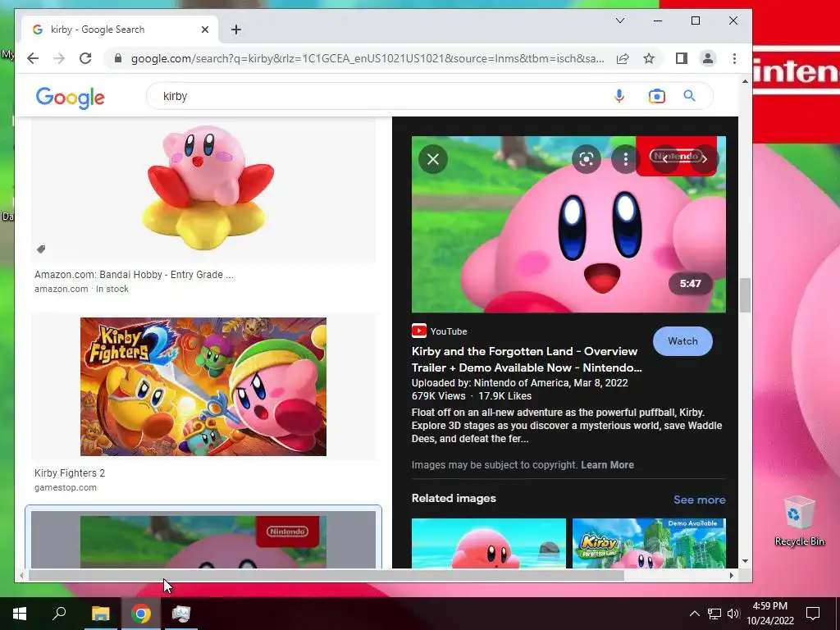Image resolution: width=840 pixels, height=630 pixels.
Task: Click the kirby search box
Action: click(375, 97)
